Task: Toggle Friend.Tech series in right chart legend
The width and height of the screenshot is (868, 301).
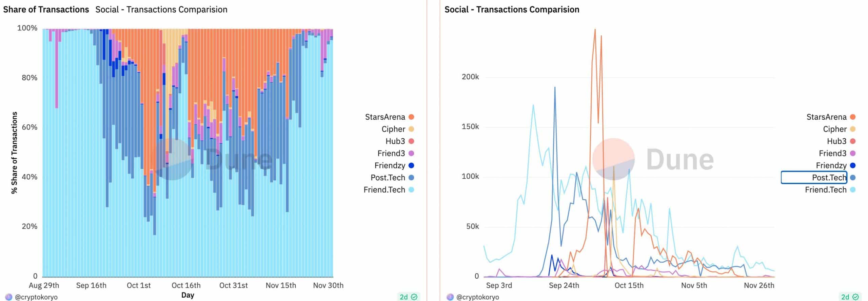Action: coord(830,190)
